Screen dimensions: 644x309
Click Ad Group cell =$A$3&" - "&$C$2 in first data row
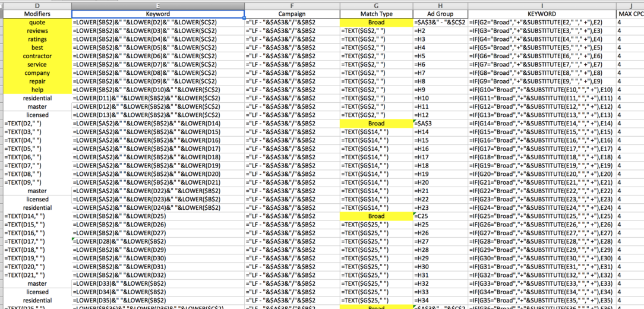pos(440,23)
